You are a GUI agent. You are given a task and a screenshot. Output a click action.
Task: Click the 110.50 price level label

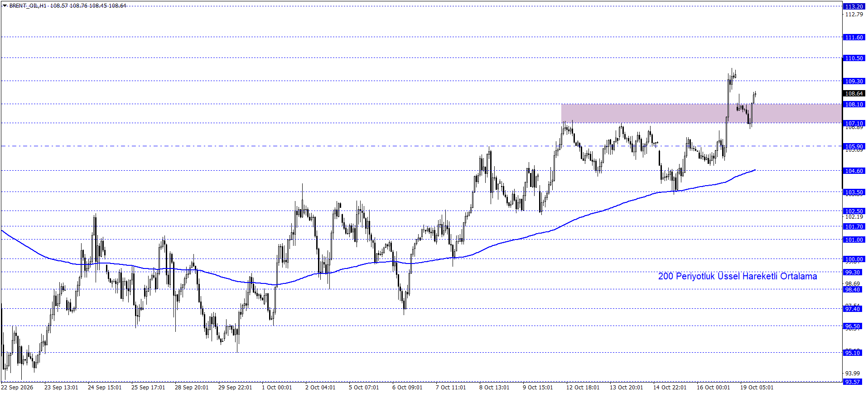854,58
